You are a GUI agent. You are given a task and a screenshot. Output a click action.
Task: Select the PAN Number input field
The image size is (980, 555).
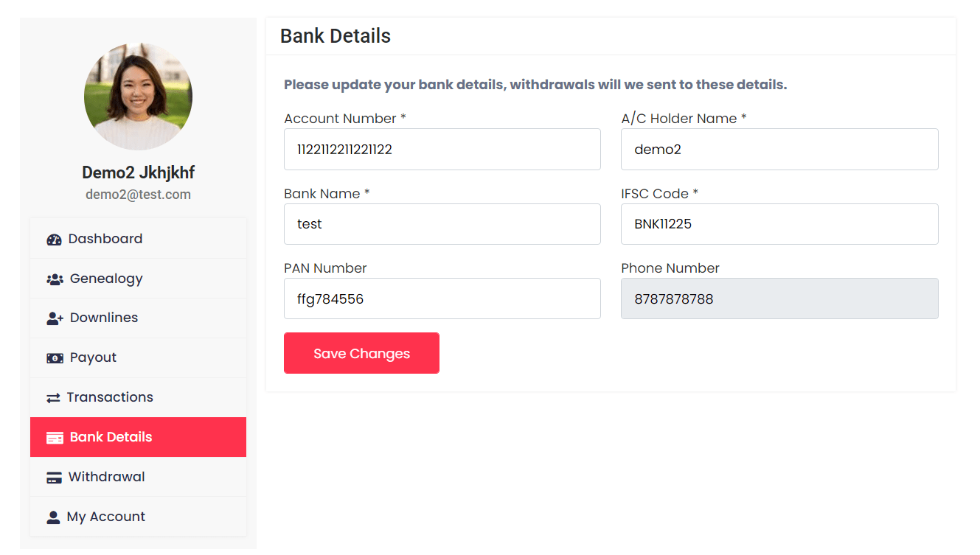[442, 299]
